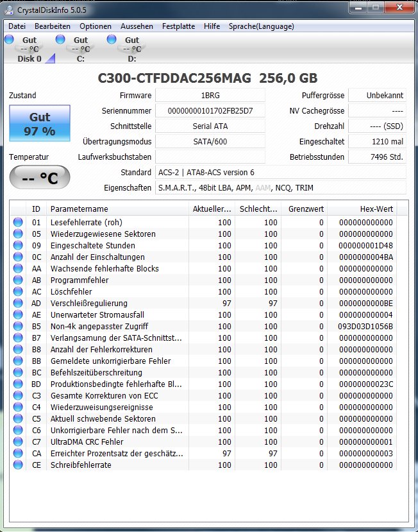Screen dimensions: 418x532
Task: Click the status orb of Schreibfehlerrate row
Action: coord(18,465)
